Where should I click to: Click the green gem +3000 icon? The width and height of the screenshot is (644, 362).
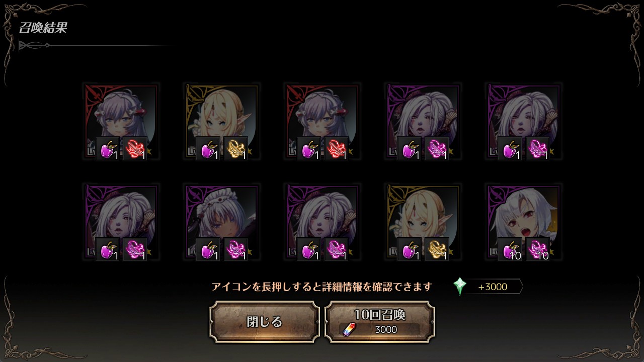click(460, 287)
